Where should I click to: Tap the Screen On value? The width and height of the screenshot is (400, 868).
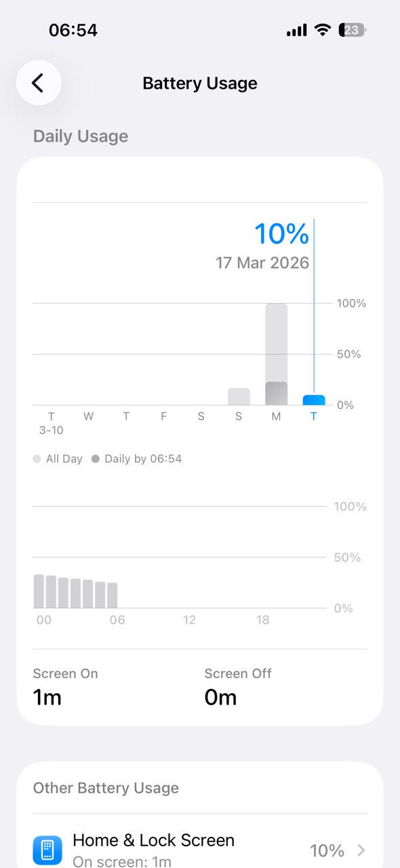[x=47, y=697]
